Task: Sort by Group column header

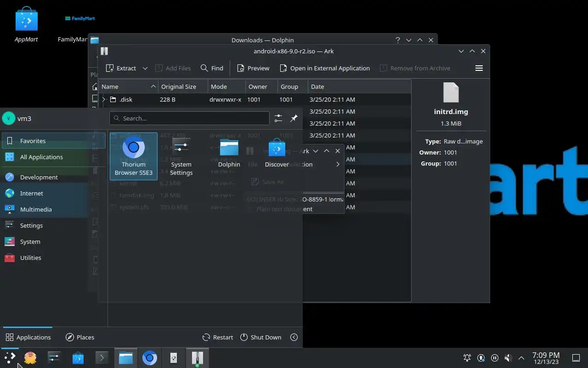Action: click(293, 86)
